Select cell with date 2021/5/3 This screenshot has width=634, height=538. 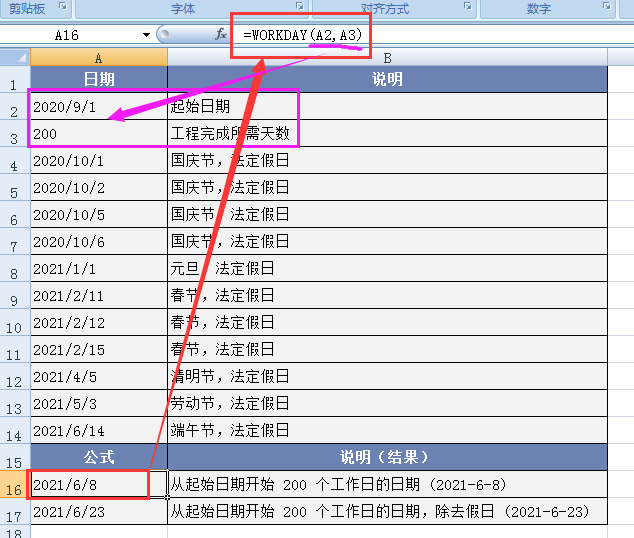click(99, 404)
